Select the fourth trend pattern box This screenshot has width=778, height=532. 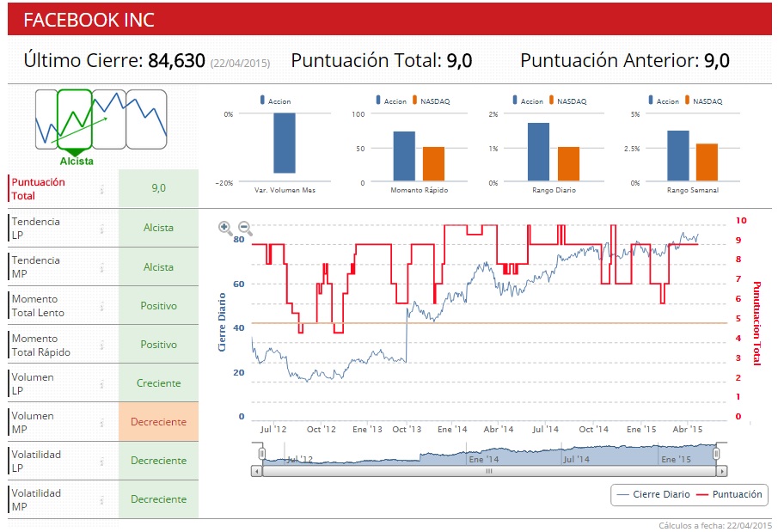(x=146, y=119)
